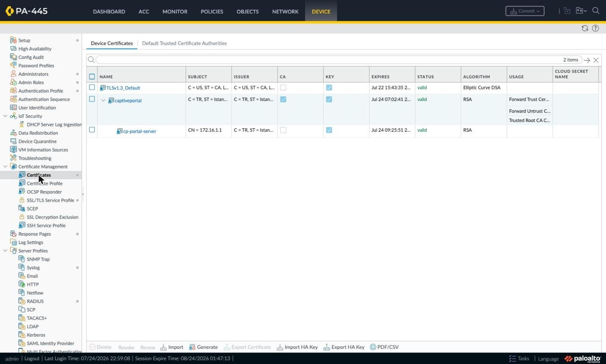Viewport: 606px width, 364px height.
Task: Collapse the Certificate Management tree node
Action: [x=5, y=166]
